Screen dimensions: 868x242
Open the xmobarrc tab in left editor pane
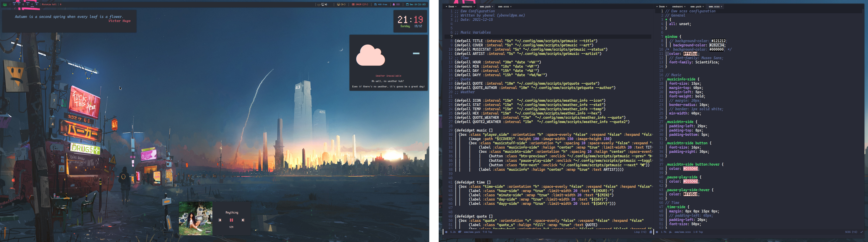tap(467, 7)
